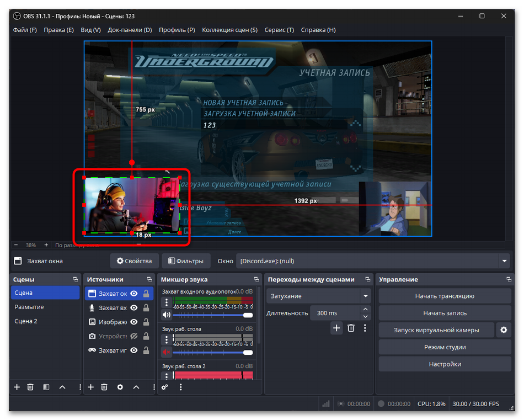Viewport: 524px width, 420px height.
Task: Toggle lock on Захват игры source
Action: pos(146,350)
